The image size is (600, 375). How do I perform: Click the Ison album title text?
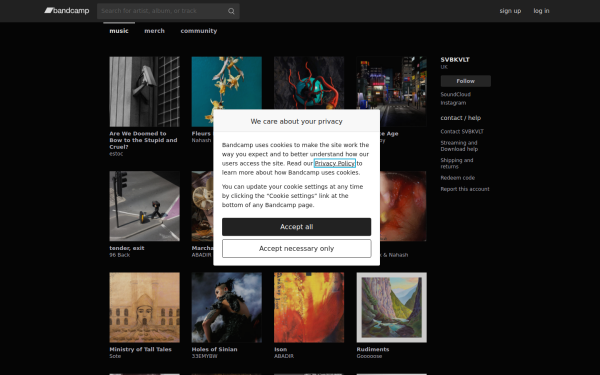(280, 349)
